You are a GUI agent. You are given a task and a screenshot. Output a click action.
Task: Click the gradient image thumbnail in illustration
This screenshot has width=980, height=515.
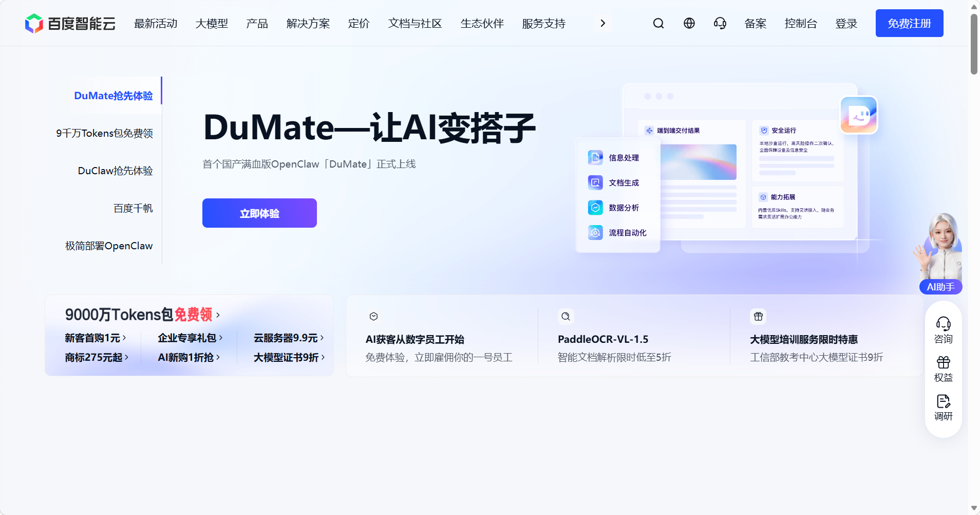[699, 162]
